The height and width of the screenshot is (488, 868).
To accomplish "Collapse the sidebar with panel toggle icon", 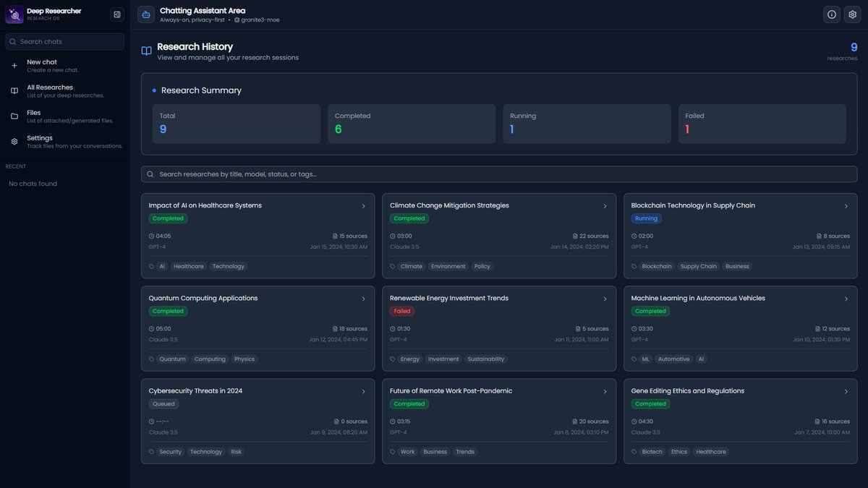I will point(117,14).
